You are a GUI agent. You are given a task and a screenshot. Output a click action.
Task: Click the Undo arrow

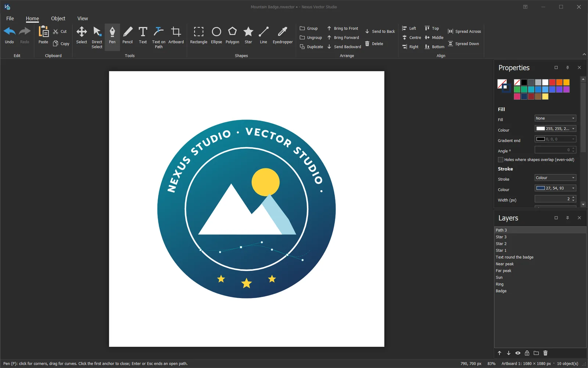pos(10,35)
